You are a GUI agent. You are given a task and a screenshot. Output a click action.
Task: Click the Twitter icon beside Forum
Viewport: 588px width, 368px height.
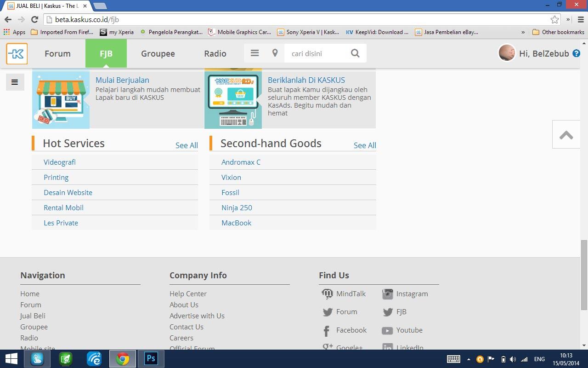tap(328, 312)
